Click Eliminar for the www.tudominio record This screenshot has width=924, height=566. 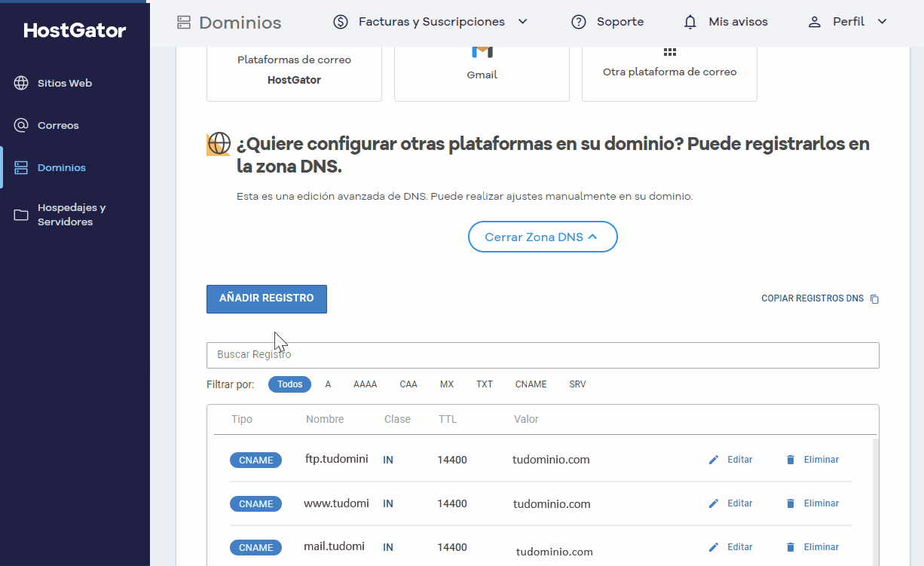tap(822, 503)
